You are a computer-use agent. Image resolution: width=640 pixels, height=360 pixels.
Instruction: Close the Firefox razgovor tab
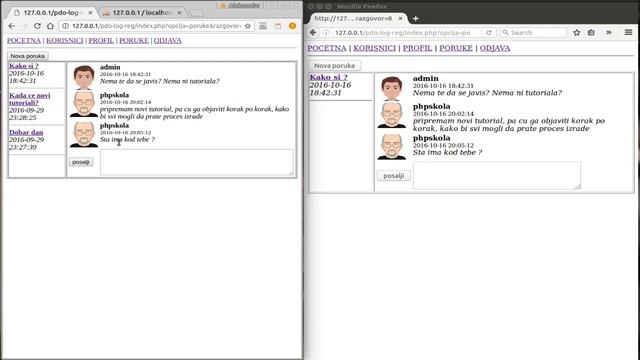[x=400, y=18]
